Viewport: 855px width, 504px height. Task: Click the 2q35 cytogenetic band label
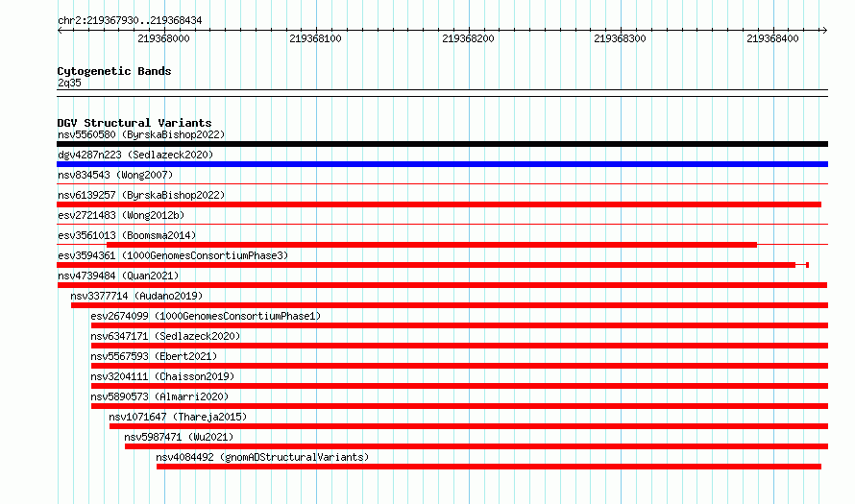click(69, 83)
